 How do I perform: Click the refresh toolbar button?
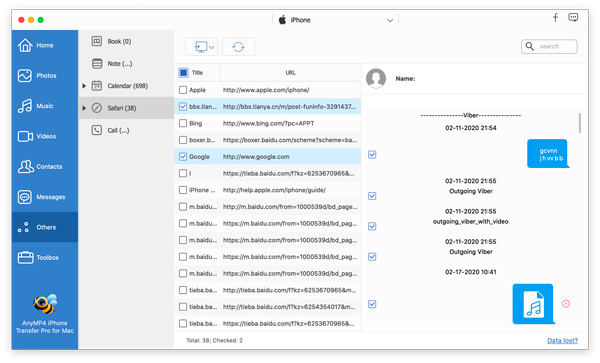[238, 47]
